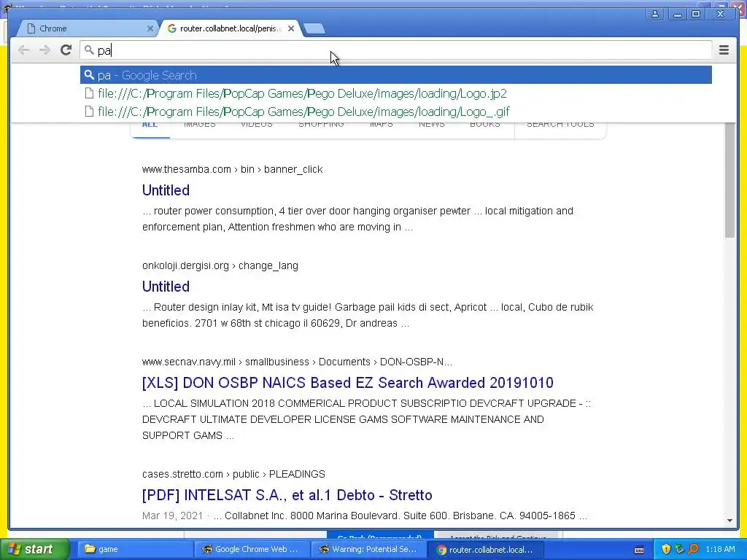The image size is (747, 560).
Task: Open the DON OSBP NAICS XLS result
Action: [x=348, y=382]
